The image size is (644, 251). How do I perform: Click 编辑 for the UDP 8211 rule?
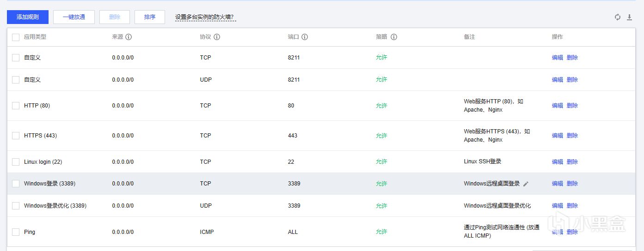click(x=557, y=80)
